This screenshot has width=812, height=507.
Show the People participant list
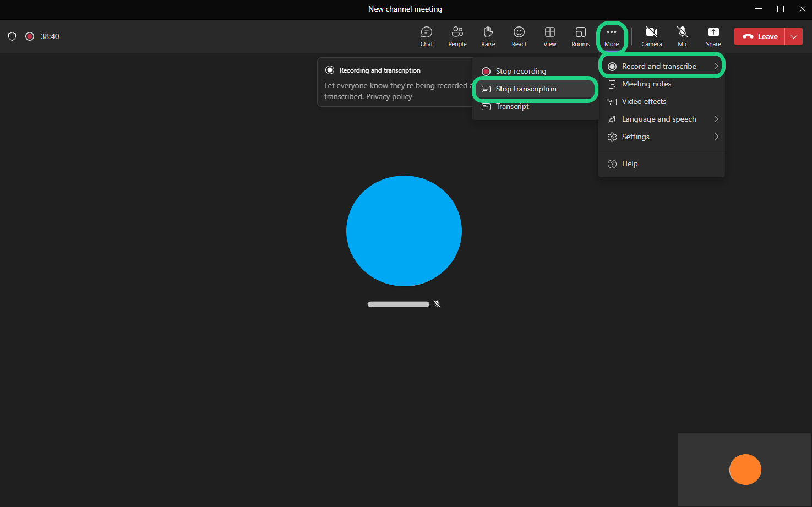[x=457, y=36]
